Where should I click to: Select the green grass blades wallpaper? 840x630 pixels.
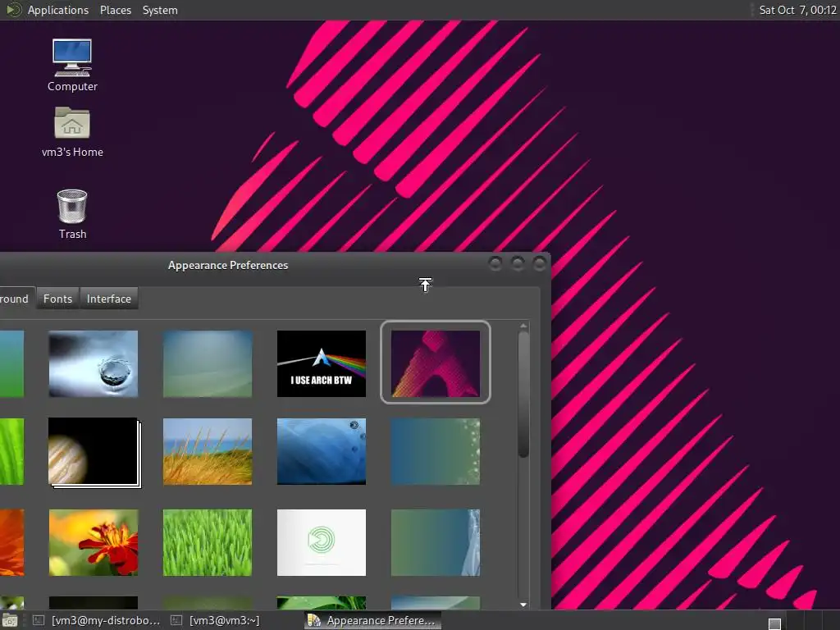[x=208, y=543]
